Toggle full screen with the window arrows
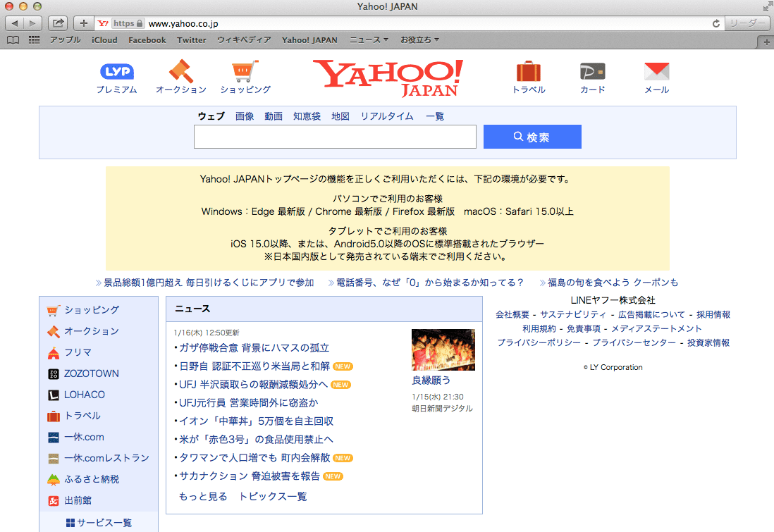Image resolution: width=774 pixels, height=532 pixels. (767, 6)
